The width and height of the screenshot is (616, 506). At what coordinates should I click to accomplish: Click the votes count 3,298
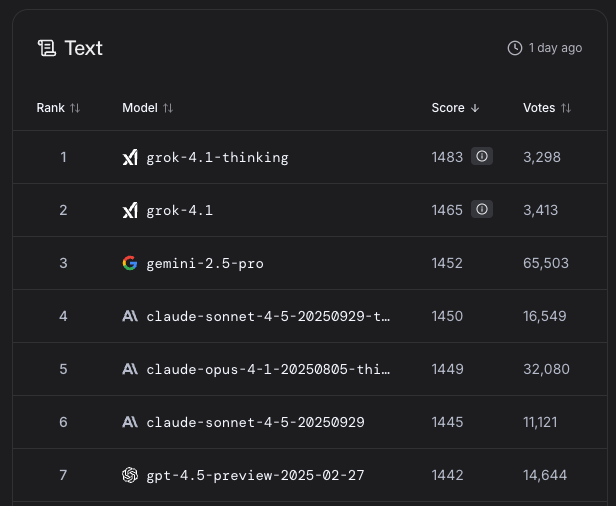click(542, 157)
